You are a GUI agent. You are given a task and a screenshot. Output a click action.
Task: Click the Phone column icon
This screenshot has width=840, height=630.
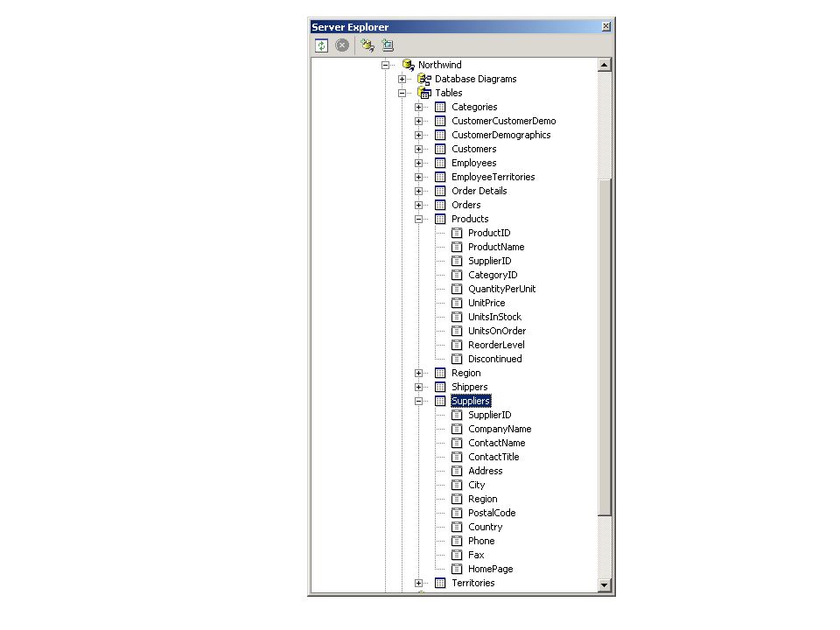tap(457, 541)
